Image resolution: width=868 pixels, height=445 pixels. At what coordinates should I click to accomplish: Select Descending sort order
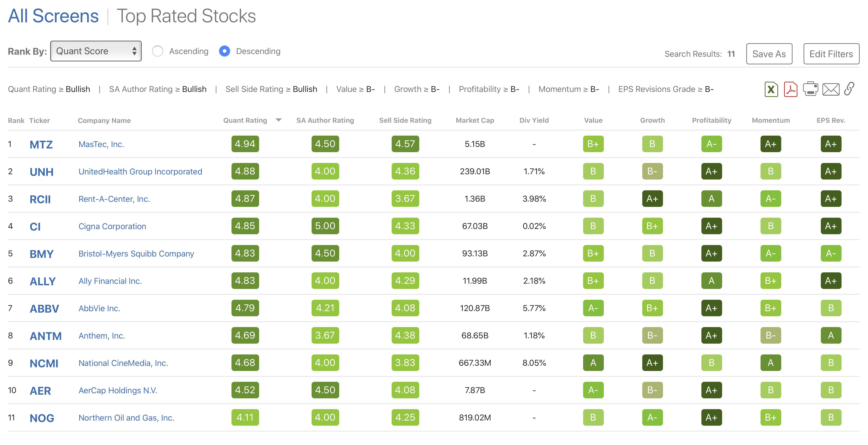point(224,51)
